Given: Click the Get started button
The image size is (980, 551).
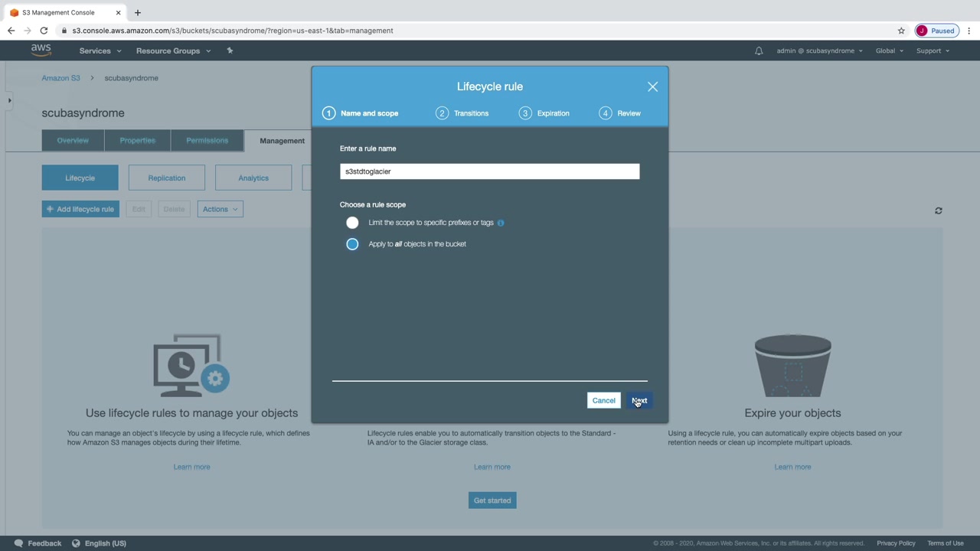Looking at the screenshot, I should tap(492, 500).
